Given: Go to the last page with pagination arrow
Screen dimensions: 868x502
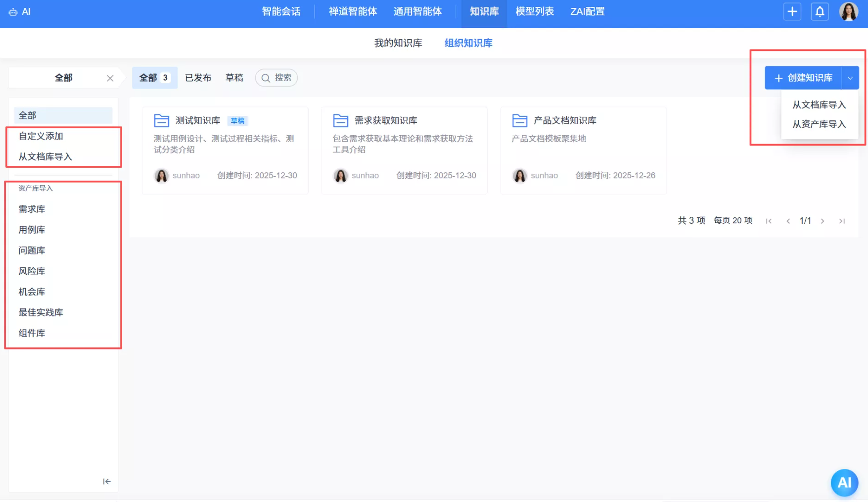Looking at the screenshot, I should (x=842, y=221).
